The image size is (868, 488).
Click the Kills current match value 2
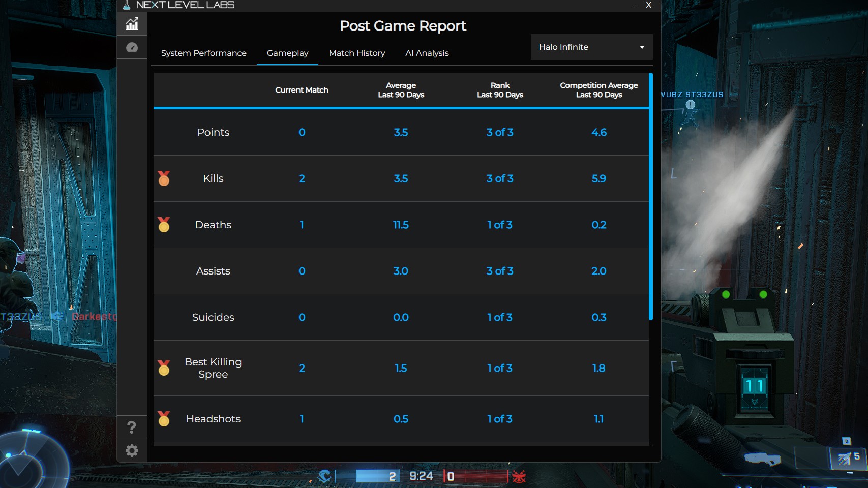pyautogui.click(x=302, y=178)
